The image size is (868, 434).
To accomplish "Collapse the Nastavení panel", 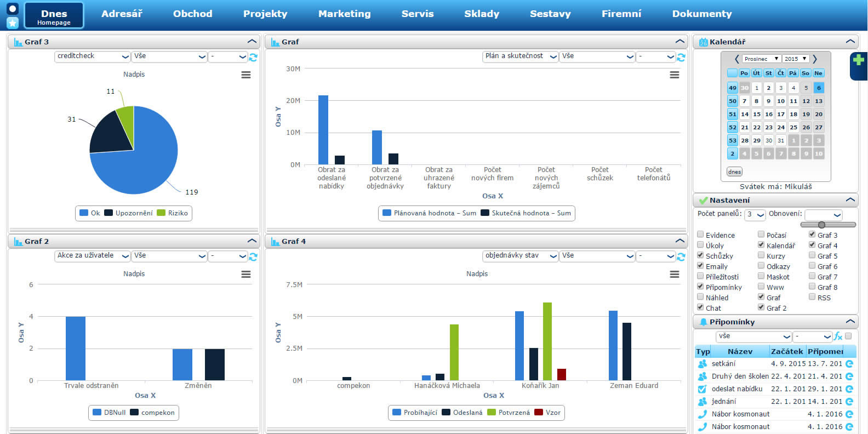I will [x=850, y=200].
